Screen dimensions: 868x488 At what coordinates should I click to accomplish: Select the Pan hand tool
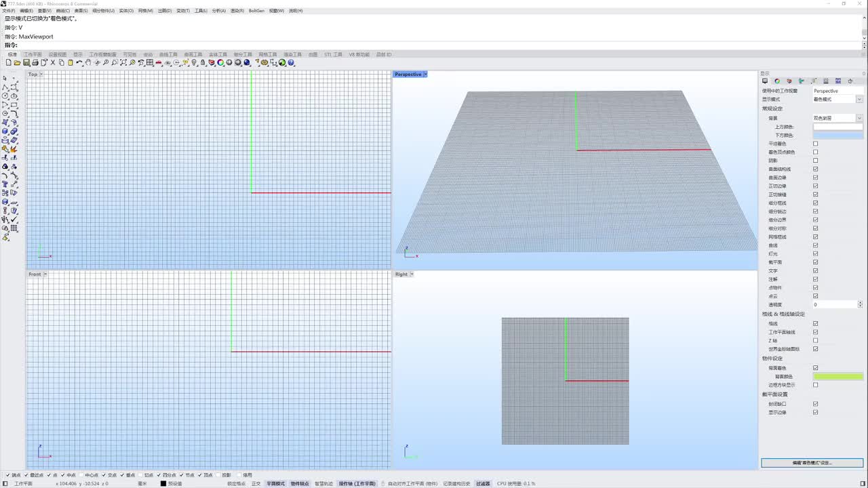pos(88,62)
